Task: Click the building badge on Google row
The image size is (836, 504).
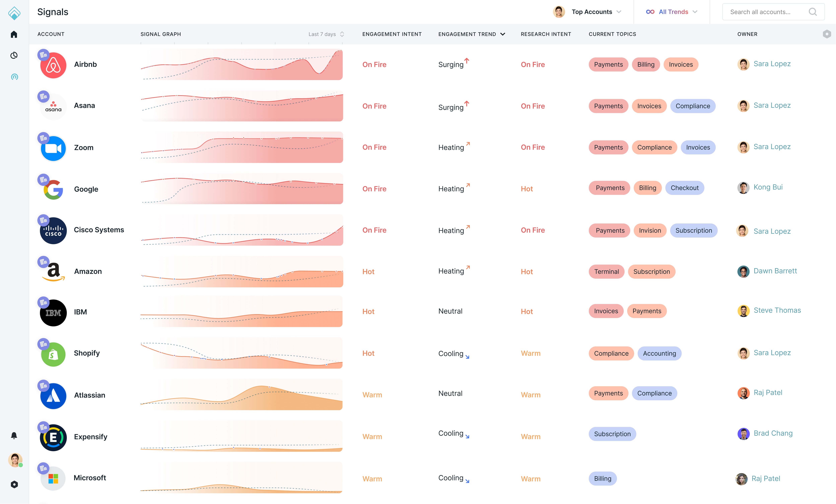Action: [x=43, y=180]
